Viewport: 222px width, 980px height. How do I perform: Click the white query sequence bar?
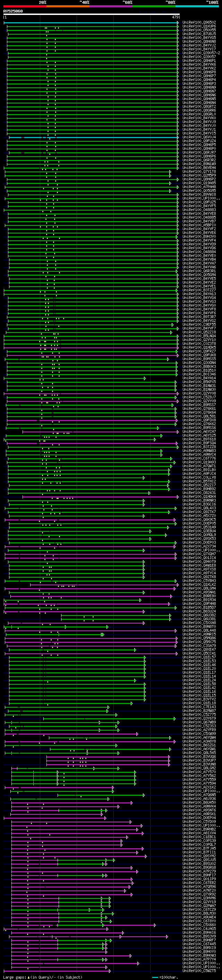coord(92,15)
